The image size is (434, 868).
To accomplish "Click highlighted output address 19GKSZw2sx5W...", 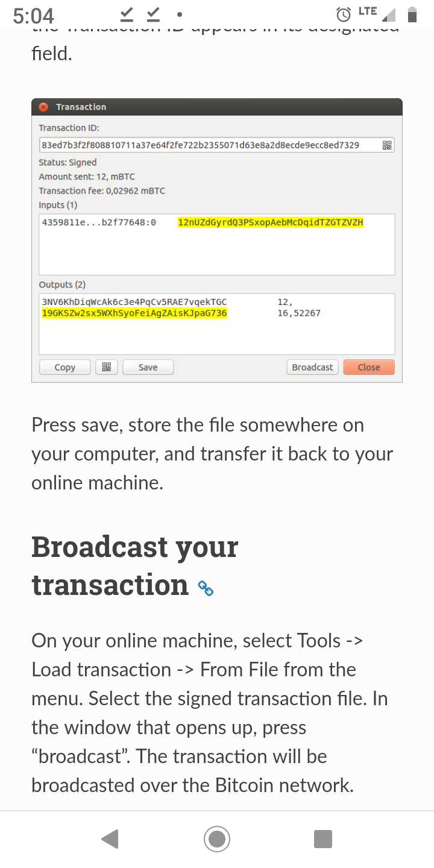I will coord(134,313).
